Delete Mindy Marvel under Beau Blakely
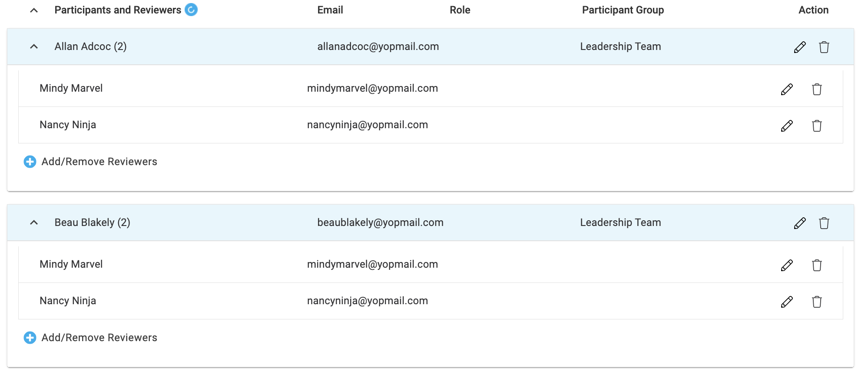Viewport: 868px width, 372px height. [817, 265]
